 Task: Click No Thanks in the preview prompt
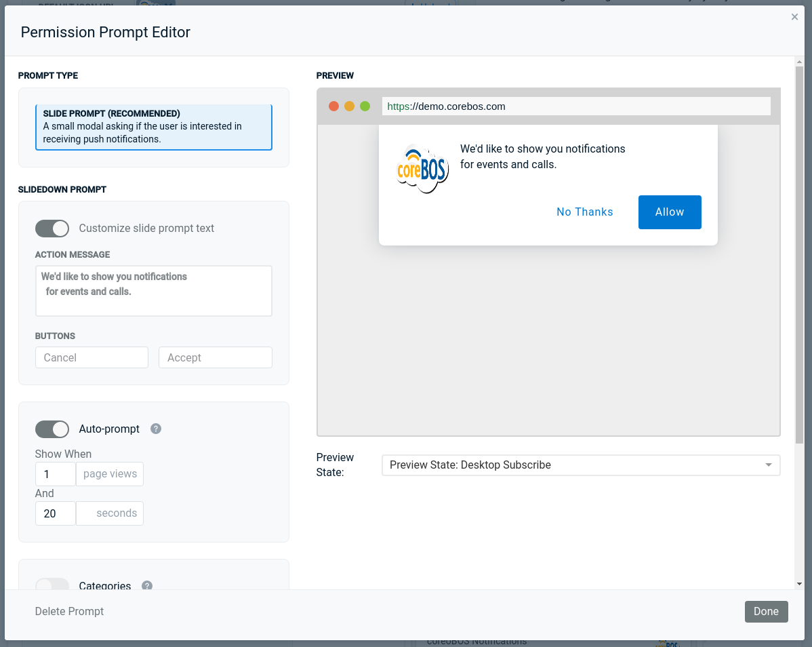tap(584, 212)
